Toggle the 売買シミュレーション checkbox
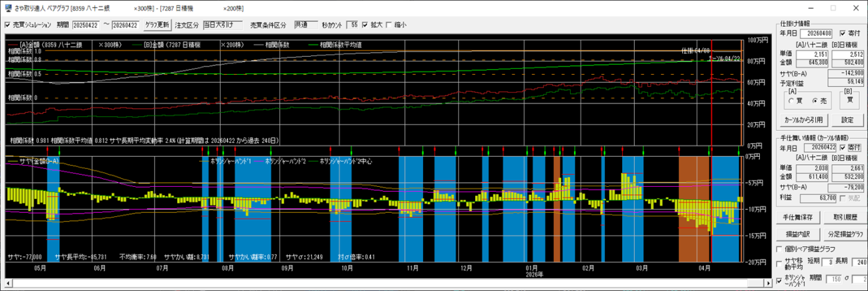868x291 pixels. [7, 25]
